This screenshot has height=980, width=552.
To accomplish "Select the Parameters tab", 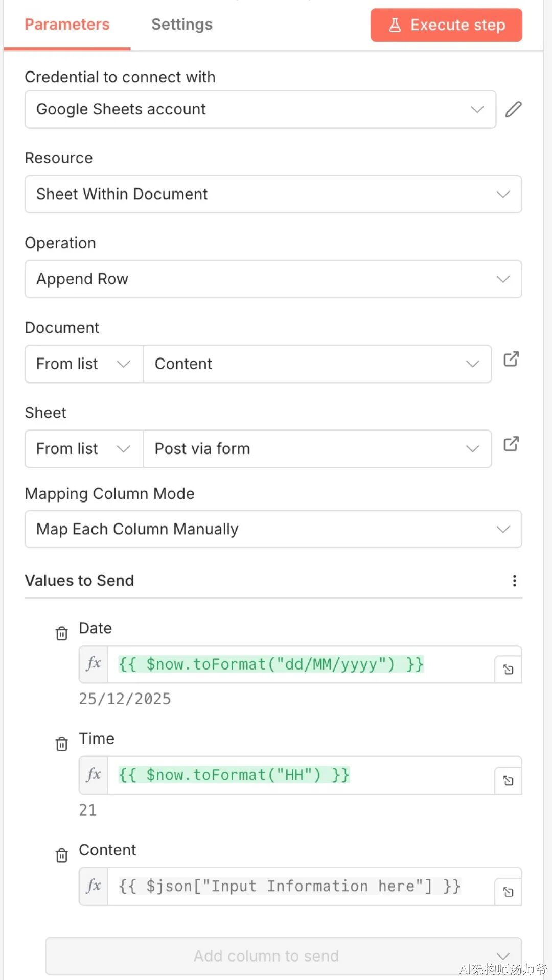I will click(x=67, y=25).
